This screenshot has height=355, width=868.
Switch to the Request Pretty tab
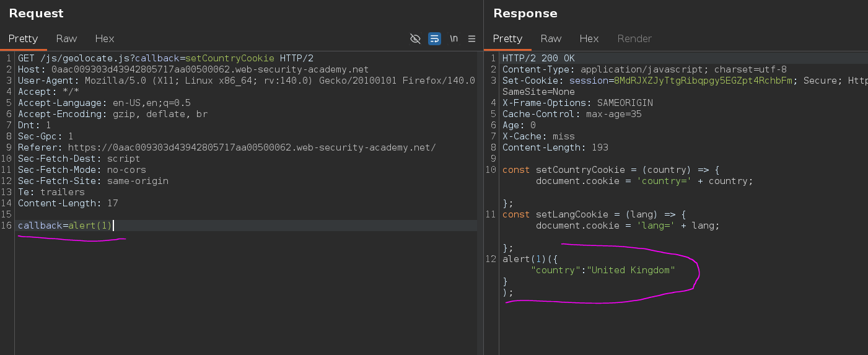click(24, 38)
